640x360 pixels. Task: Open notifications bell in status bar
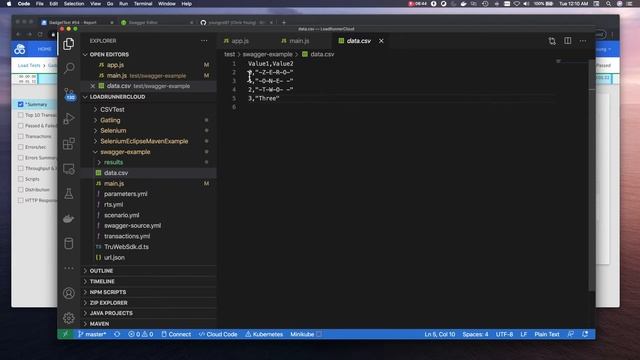coord(585,334)
